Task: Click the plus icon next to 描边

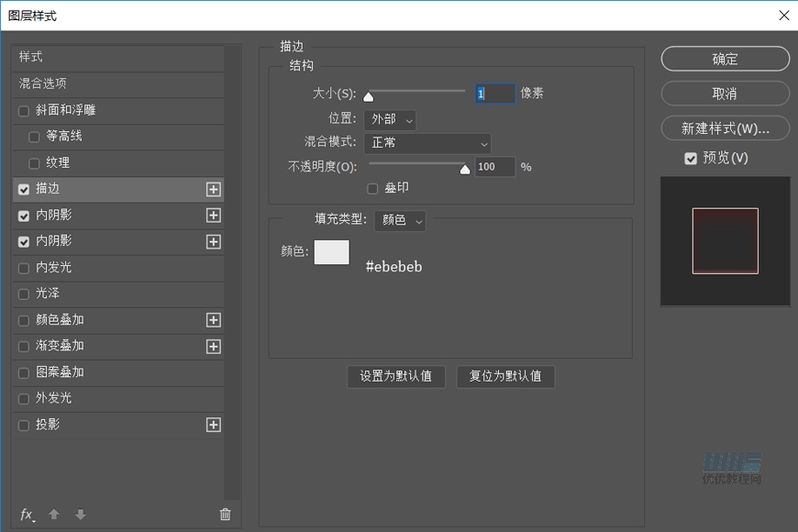Action: point(213,190)
